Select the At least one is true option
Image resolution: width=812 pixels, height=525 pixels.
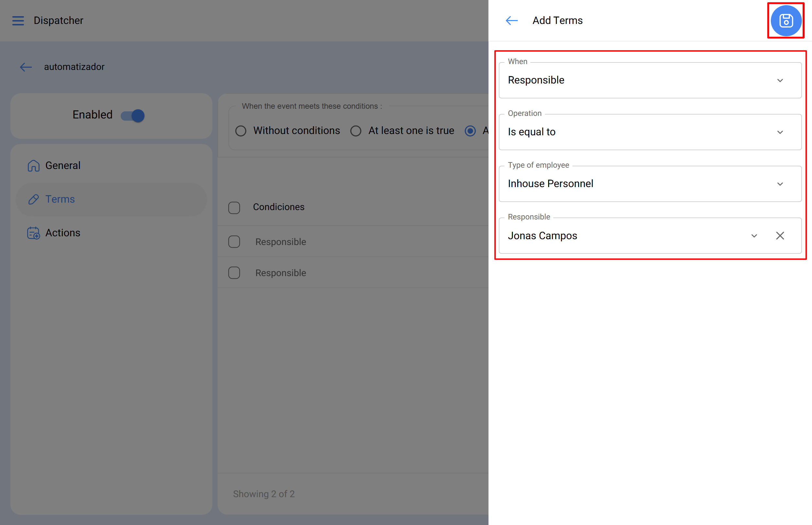pos(356,131)
